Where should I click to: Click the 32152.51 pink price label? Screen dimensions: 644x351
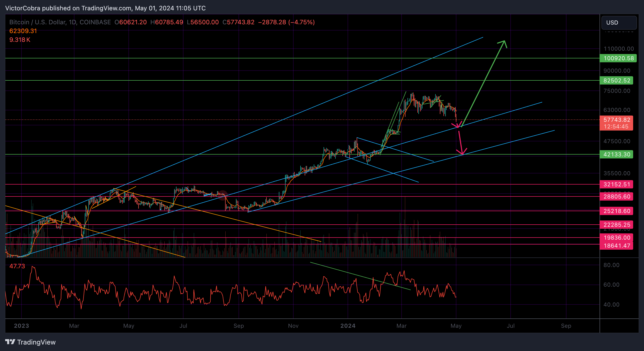point(616,184)
